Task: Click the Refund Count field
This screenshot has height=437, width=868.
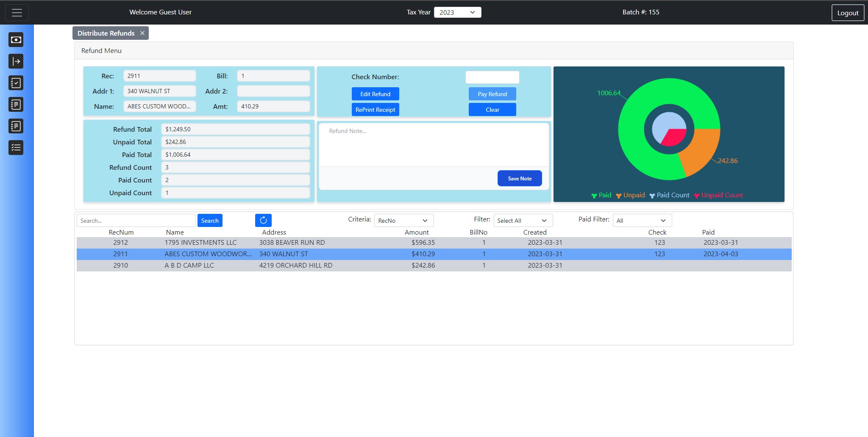Action: [236, 167]
